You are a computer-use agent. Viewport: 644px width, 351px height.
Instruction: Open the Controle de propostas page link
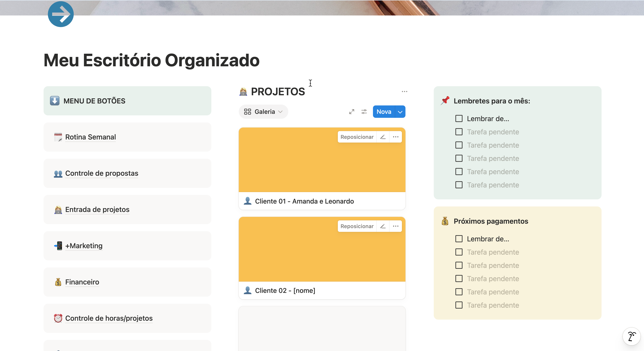click(x=102, y=173)
